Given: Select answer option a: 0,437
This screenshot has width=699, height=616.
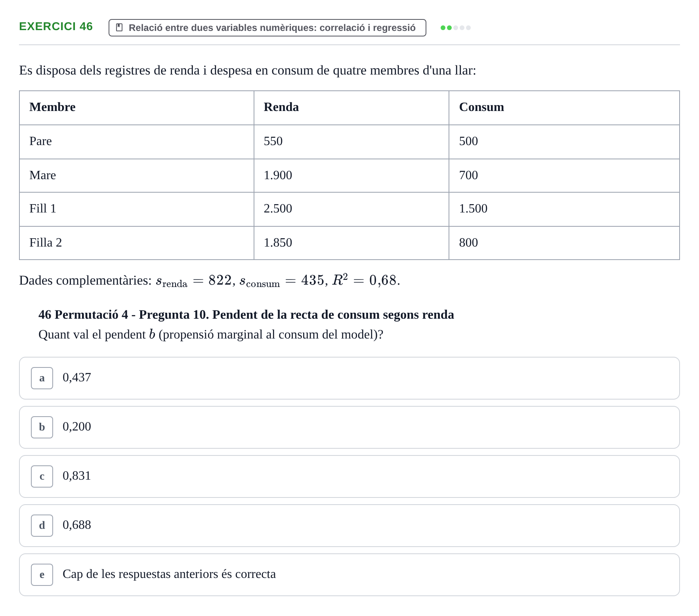Looking at the screenshot, I should click(349, 378).
